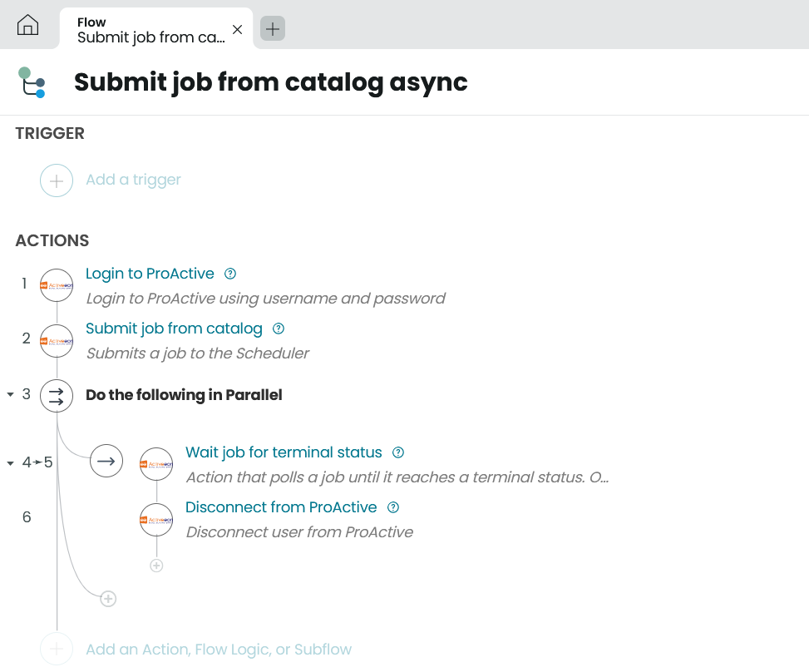809x672 pixels.
Task: Click description Submits a job to the Scheduler
Action: point(198,353)
